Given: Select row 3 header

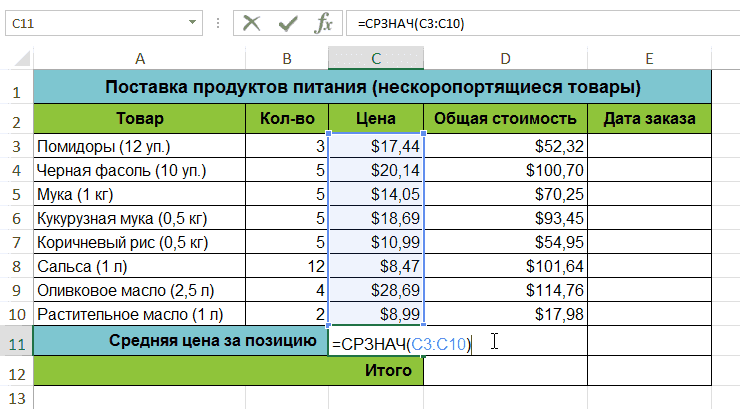Looking at the screenshot, I should (17, 146).
